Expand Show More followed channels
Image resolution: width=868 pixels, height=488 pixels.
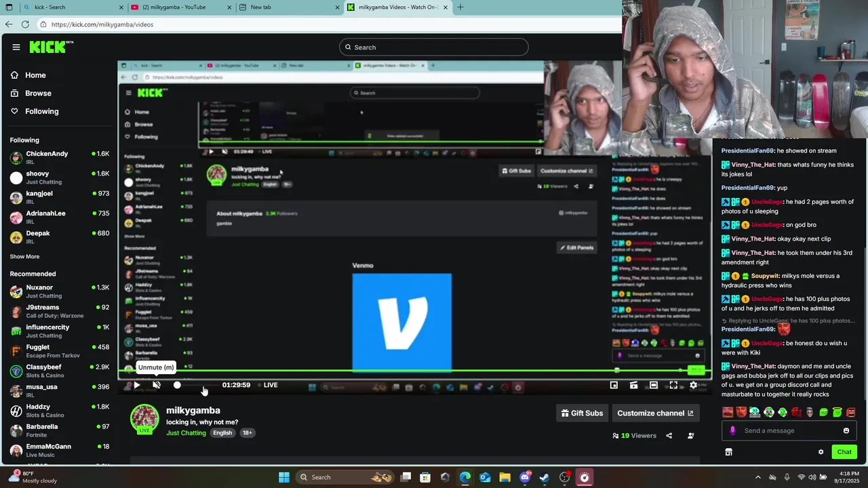pos(24,257)
